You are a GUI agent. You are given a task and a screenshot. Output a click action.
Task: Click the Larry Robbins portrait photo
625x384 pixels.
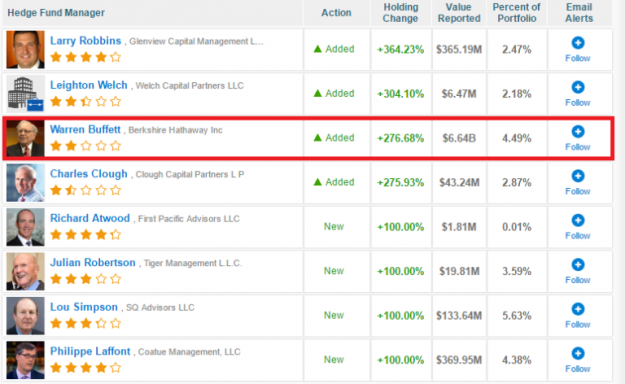pyautogui.click(x=26, y=49)
